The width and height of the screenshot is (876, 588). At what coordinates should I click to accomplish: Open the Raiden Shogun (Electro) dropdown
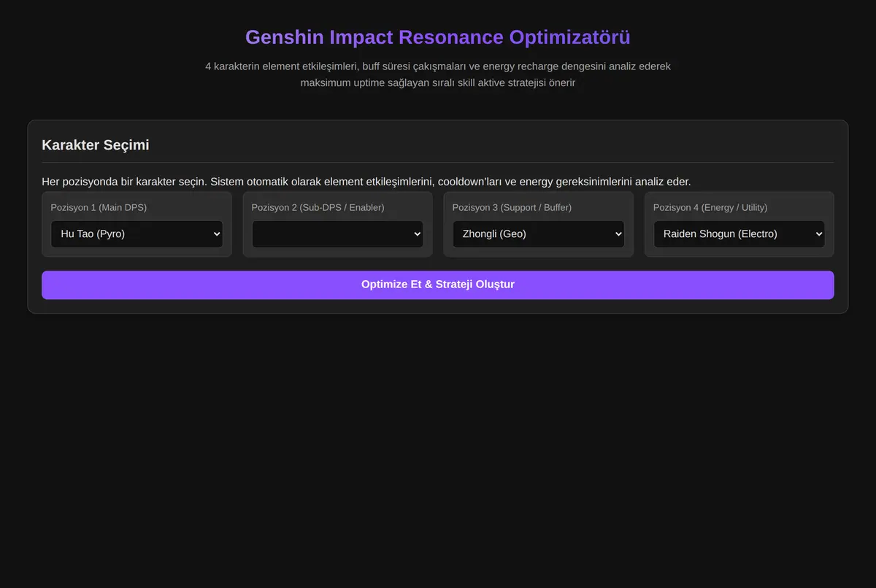pyautogui.click(x=739, y=234)
